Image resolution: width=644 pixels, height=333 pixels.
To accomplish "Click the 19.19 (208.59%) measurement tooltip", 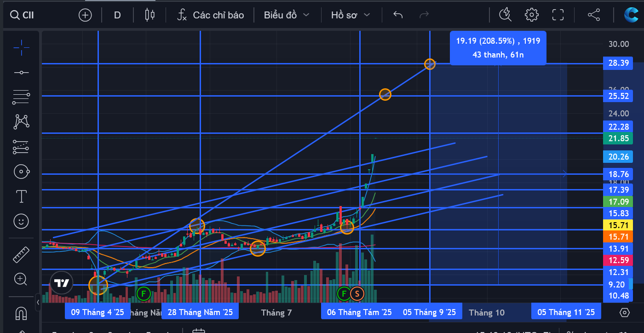I will 498,48.
